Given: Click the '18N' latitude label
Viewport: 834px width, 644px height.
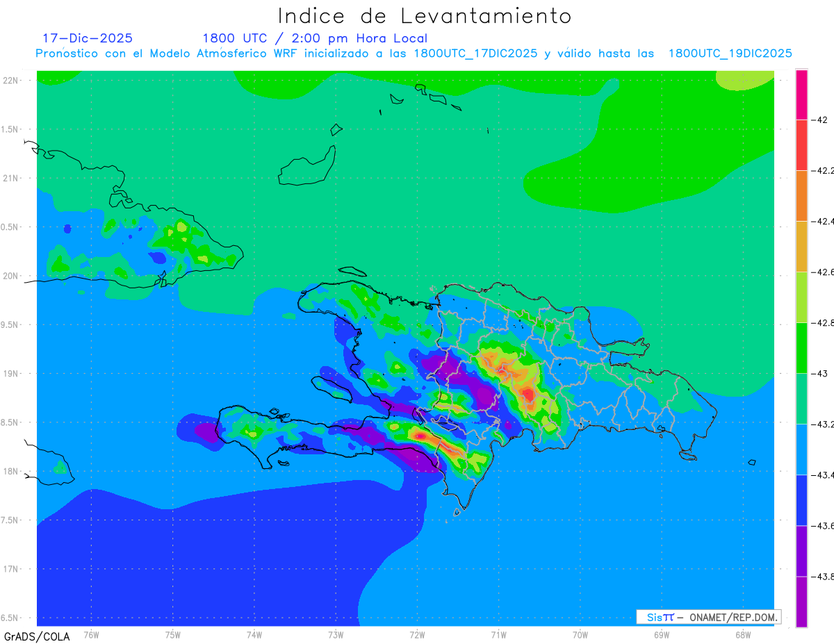Looking at the screenshot, I should (11, 471).
